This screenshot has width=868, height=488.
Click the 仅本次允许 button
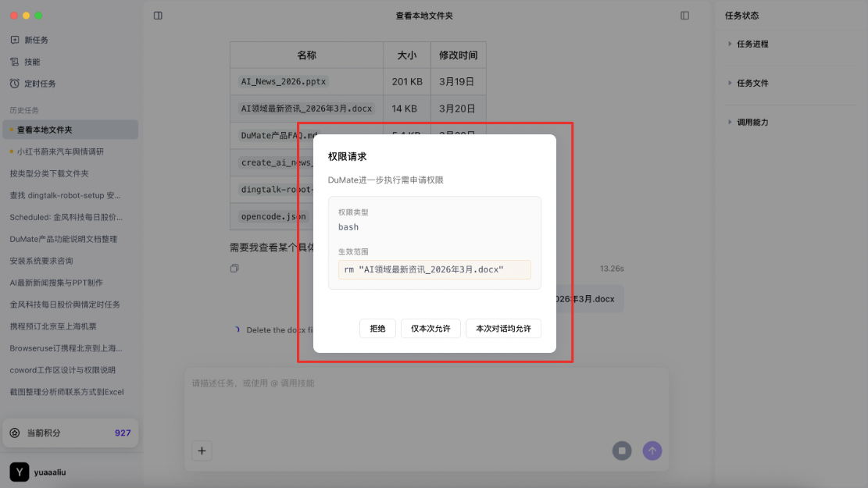tap(430, 329)
